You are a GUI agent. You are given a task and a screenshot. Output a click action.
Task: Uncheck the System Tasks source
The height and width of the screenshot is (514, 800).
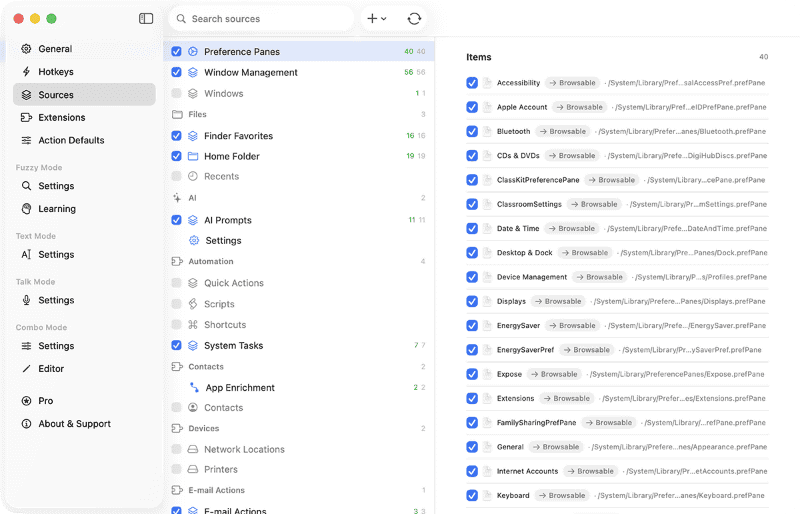(x=177, y=346)
